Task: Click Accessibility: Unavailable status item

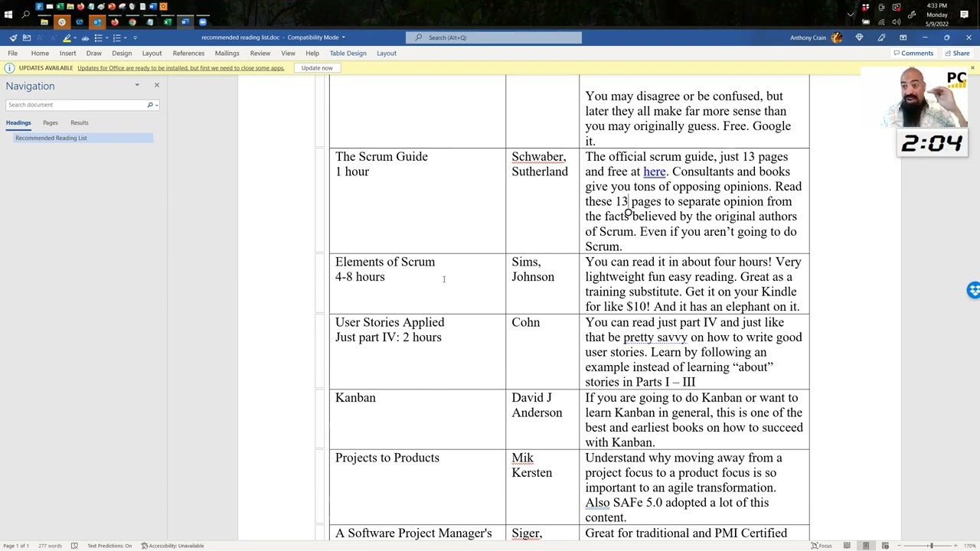Action: pos(172,546)
